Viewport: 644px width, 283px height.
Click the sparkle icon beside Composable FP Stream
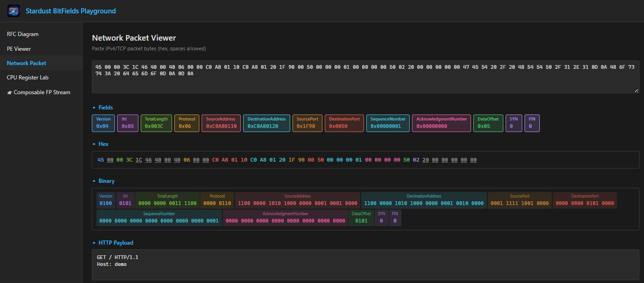pyautogui.click(x=9, y=92)
